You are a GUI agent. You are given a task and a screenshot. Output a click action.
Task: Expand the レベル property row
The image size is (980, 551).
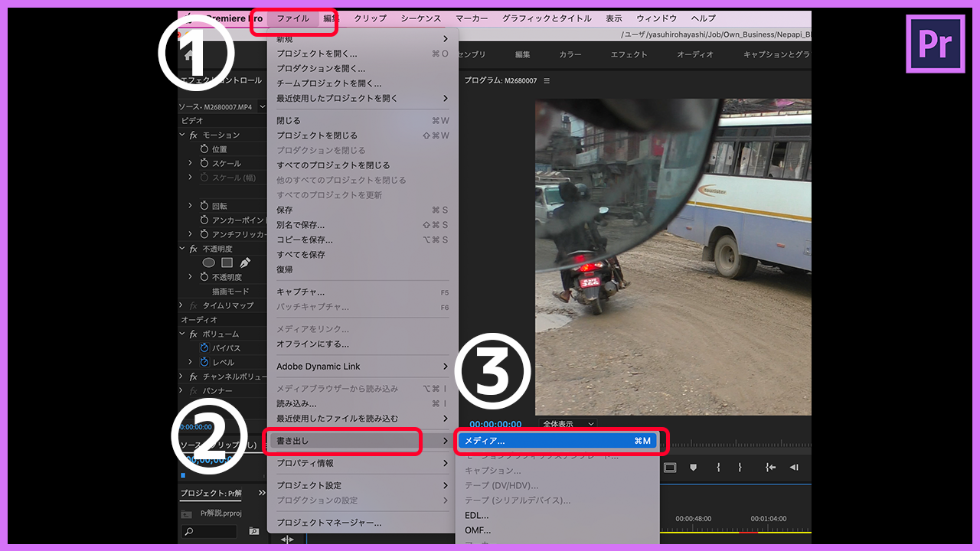190,362
